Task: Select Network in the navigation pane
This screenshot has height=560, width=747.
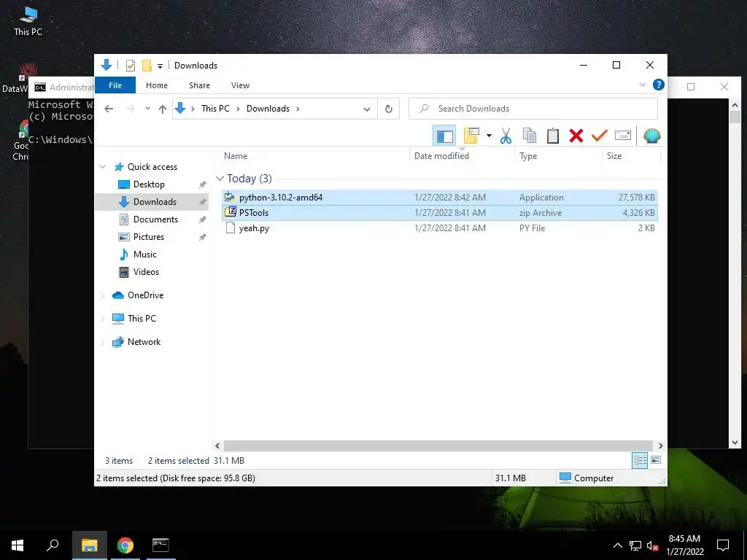Action: (144, 342)
